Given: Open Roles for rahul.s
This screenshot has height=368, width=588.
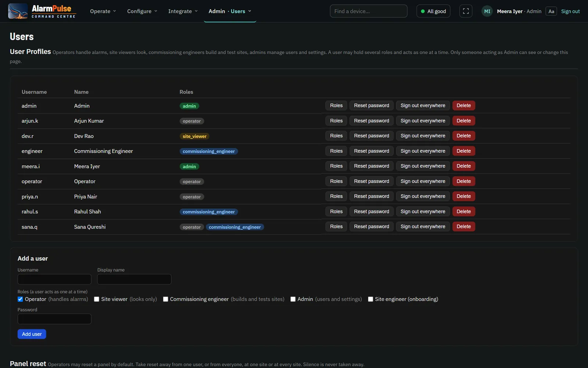Looking at the screenshot, I should pos(336,212).
